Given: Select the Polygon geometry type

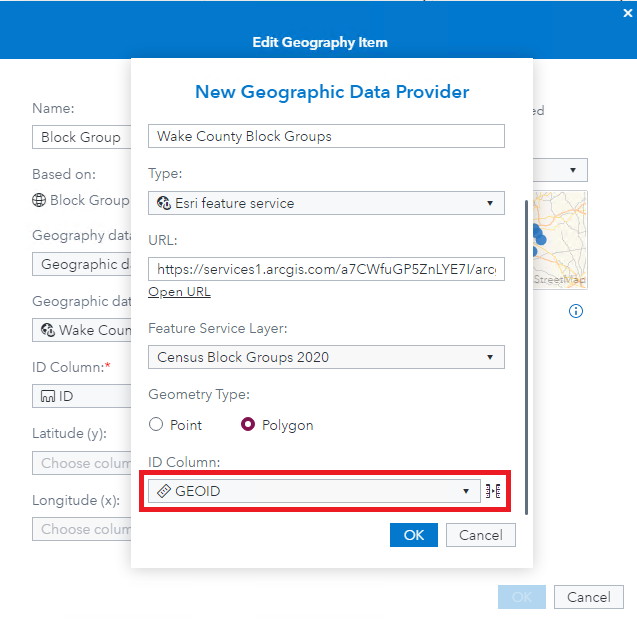Looking at the screenshot, I should (x=248, y=425).
